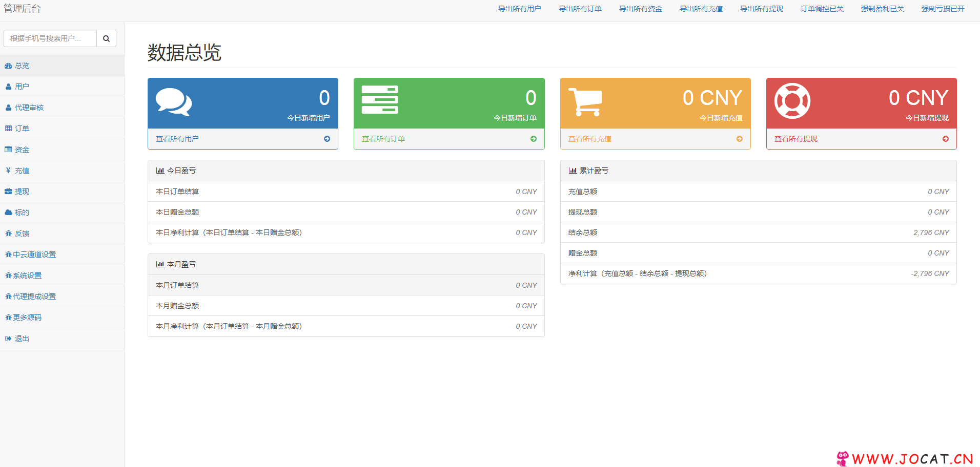Click 今日新增订单 label on green card
Viewport: 980px width, 467px height.
515,118
